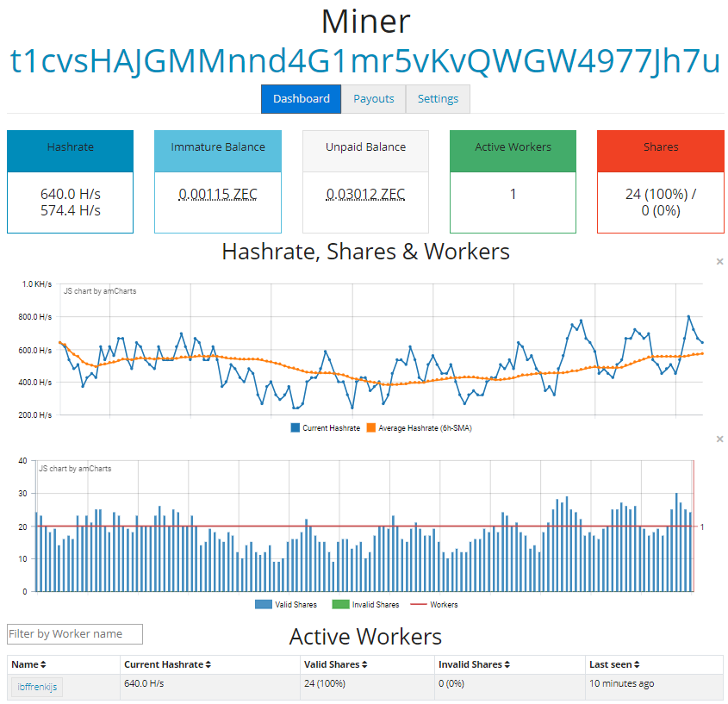Switch to the Payouts tab

click(x=373, y=99)
